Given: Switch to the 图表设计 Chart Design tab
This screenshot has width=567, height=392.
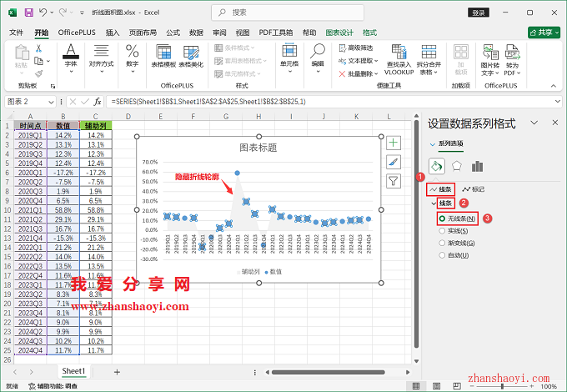Looking at the screenshot, I should [339, 33].
